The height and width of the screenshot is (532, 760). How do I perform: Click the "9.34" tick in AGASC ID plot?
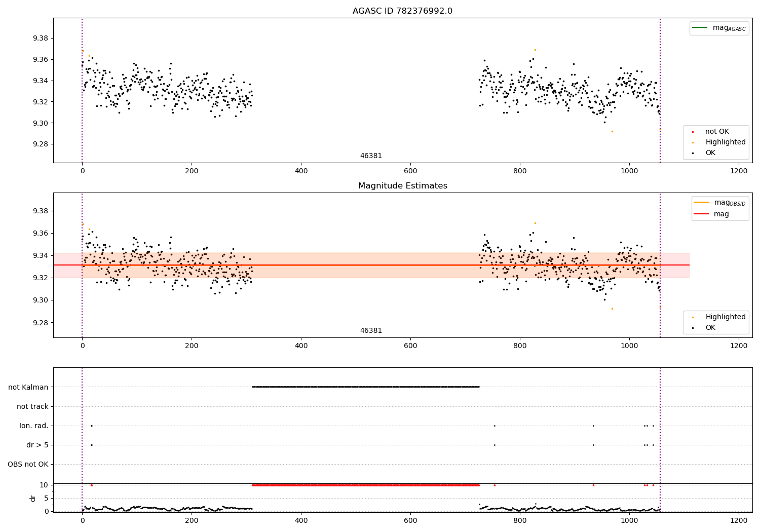(x=40, y=81)
